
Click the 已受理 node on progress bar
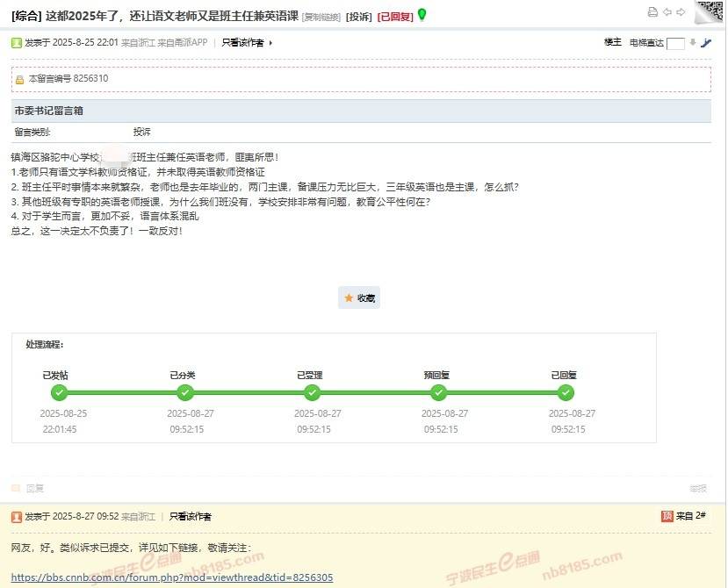313,393
